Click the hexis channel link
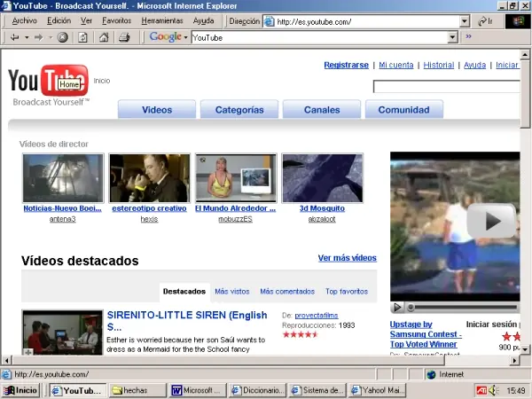 click(x=149, y=219)
